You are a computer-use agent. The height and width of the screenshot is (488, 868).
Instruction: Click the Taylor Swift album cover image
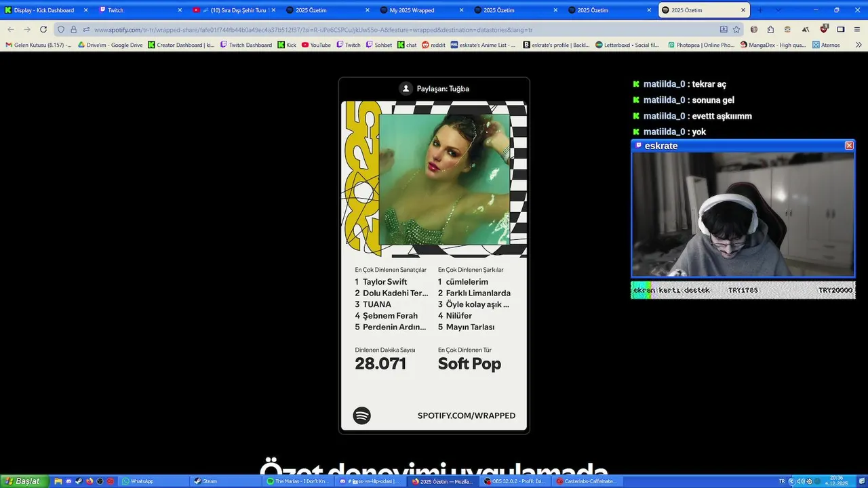tap(444, 180)
